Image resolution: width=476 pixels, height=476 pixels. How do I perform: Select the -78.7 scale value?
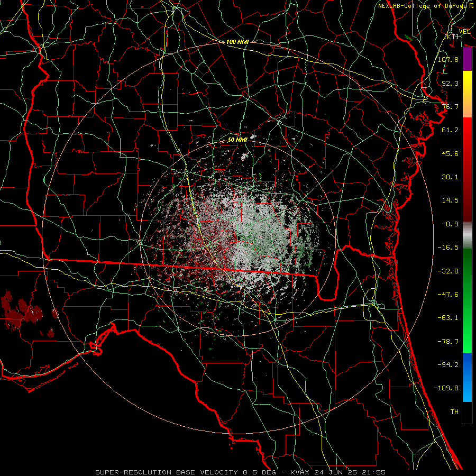tap(448, 342)
